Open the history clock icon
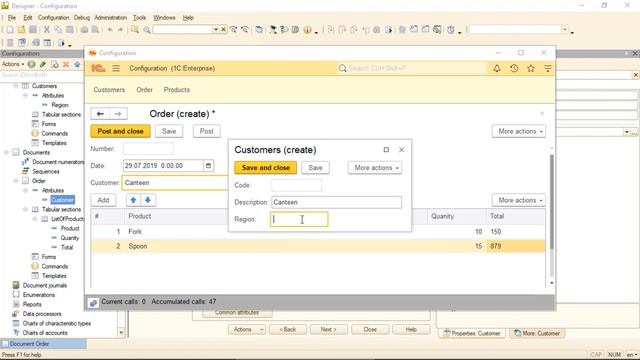The image size is (640, 360). (514, 69)
